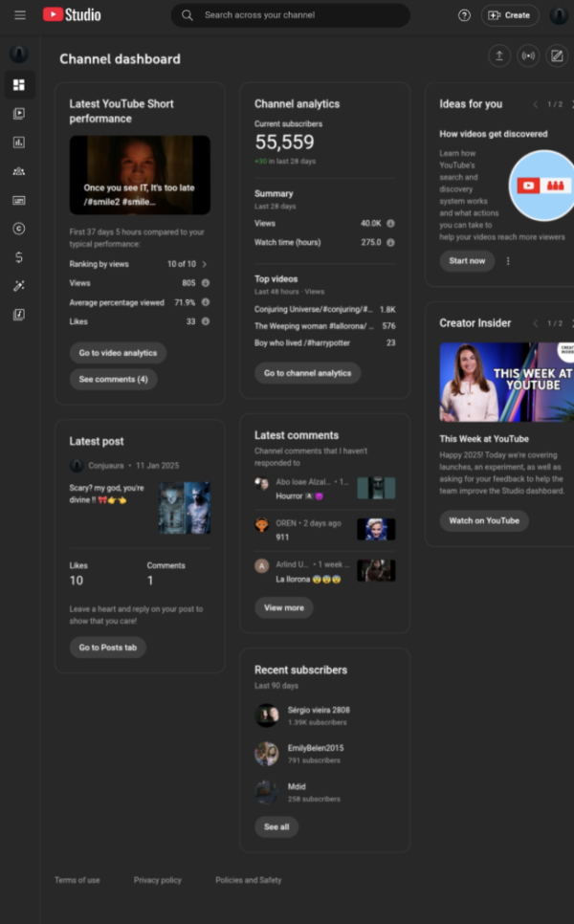Open Subtitles from the sidebar
This screenshot has width=574, height=924.
coord(19,200)
